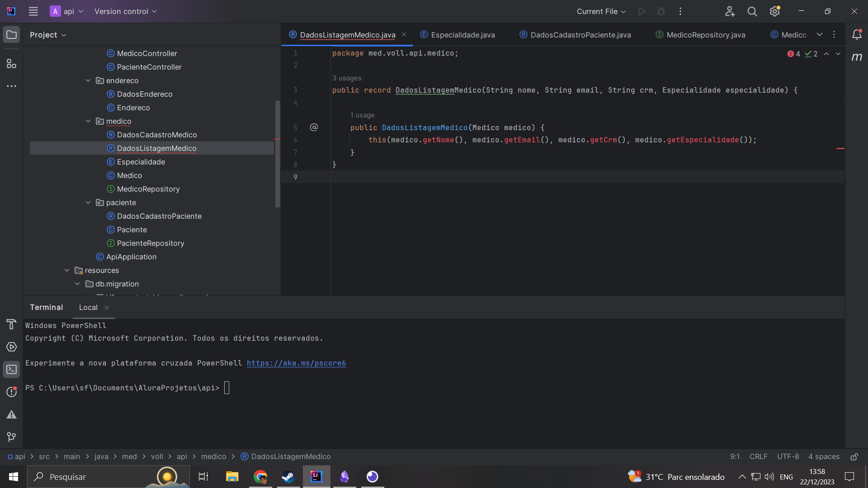Screen dimensions: 868x488
Task: Collapse the db.migration folder
Action: click(77, 284)
